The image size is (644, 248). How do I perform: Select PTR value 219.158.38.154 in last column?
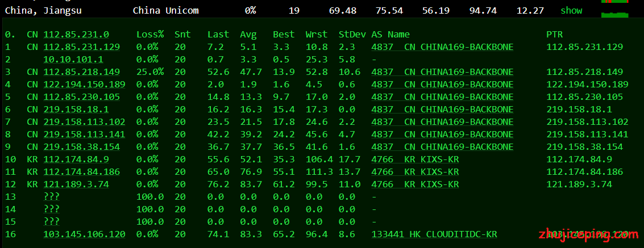click(x=584, y=147)
